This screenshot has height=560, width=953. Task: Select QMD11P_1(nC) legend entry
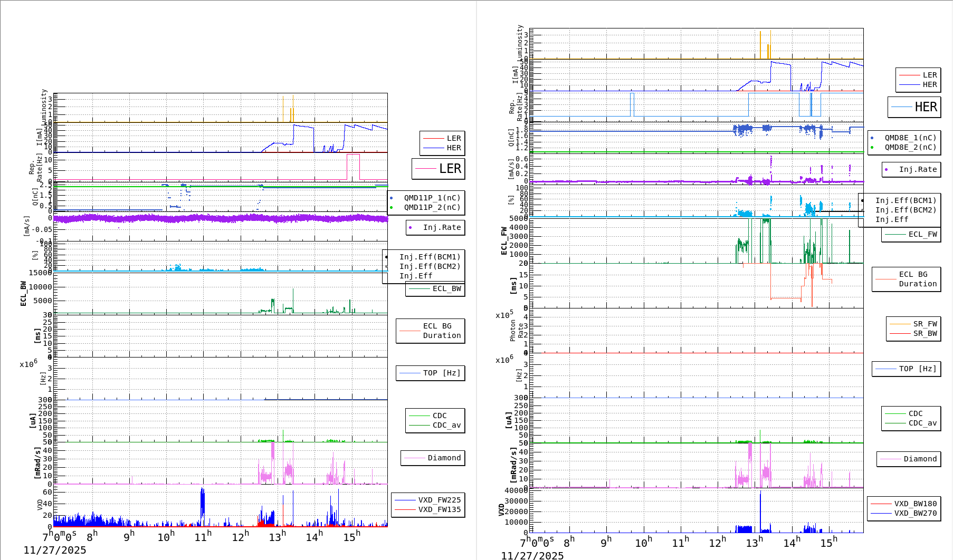tap(432, 198)
